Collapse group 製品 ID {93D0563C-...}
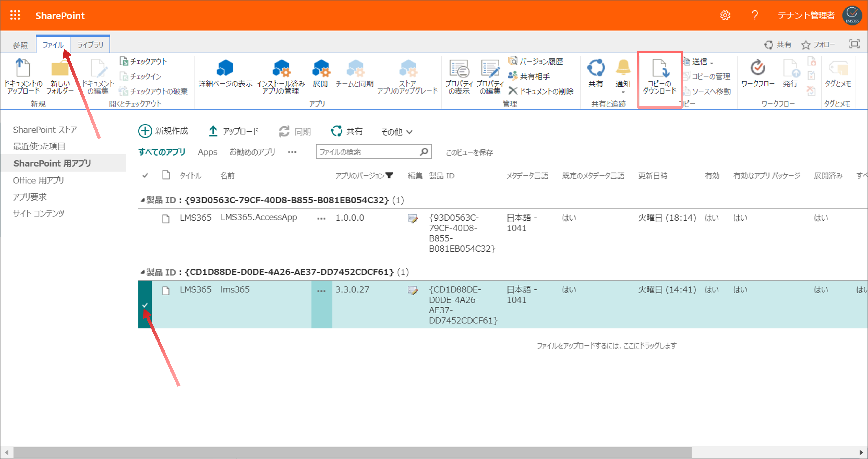The height and width of the screenshot is (459, 868). [x=142, y=200]
